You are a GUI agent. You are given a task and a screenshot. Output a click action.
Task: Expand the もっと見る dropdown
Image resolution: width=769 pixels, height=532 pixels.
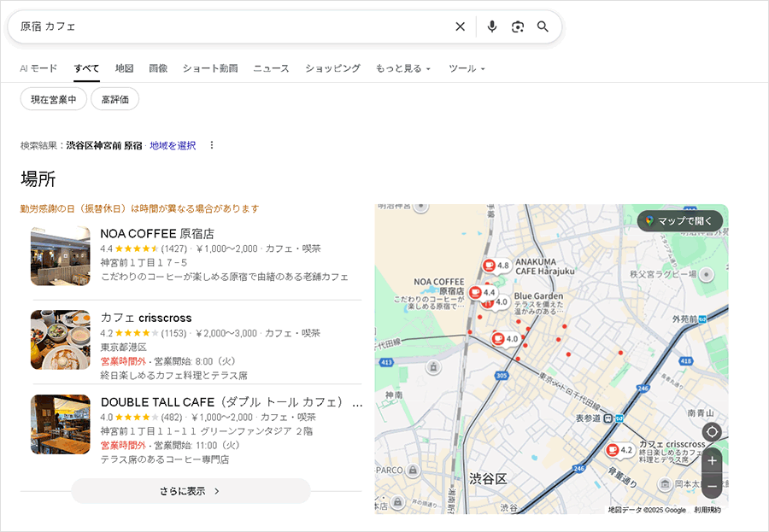click(x=402, y=68)
